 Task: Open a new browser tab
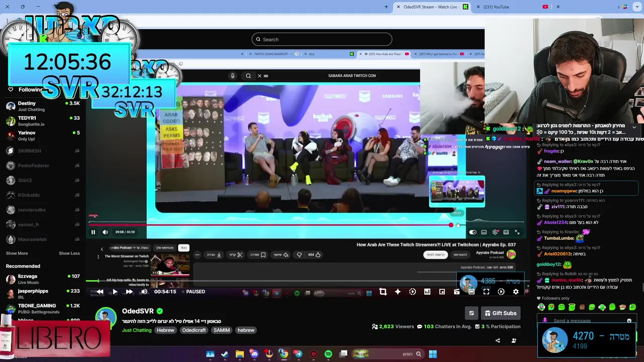(386, 7)
